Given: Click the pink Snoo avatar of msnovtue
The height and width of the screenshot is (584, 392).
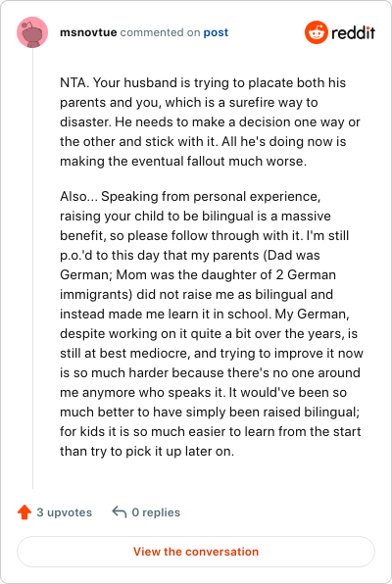Looking at the screenshot, I should click(32, 32).
